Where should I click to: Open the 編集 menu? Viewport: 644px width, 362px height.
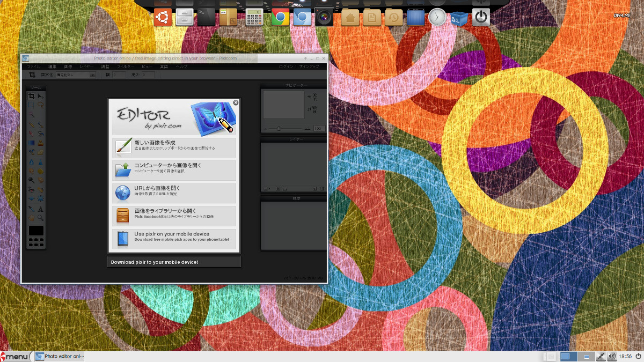coord(53,67)
